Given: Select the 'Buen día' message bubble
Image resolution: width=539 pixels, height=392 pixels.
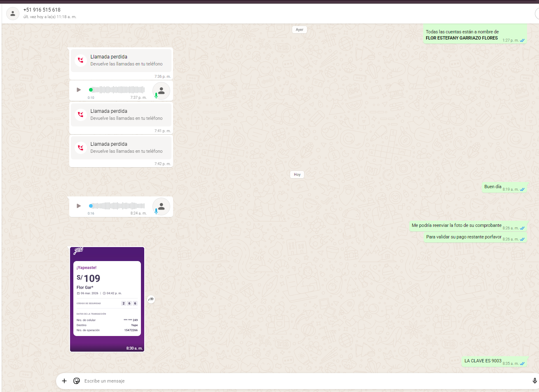Looking at the screenshot, I should tap(492, 187).
